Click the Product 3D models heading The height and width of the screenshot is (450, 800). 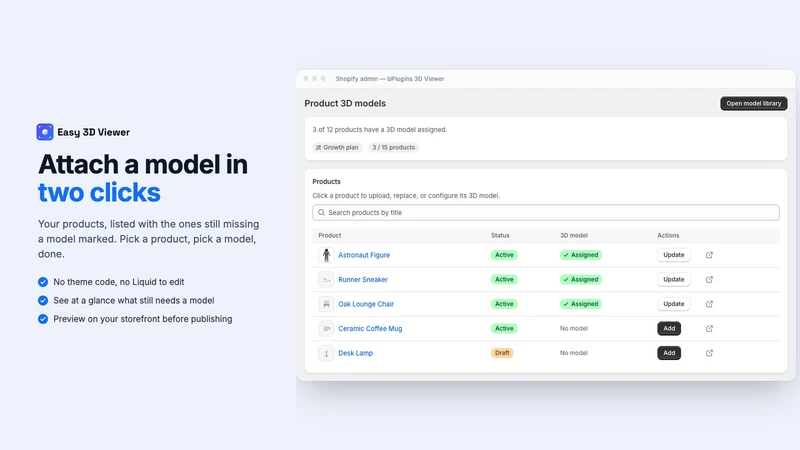point(345,104)
